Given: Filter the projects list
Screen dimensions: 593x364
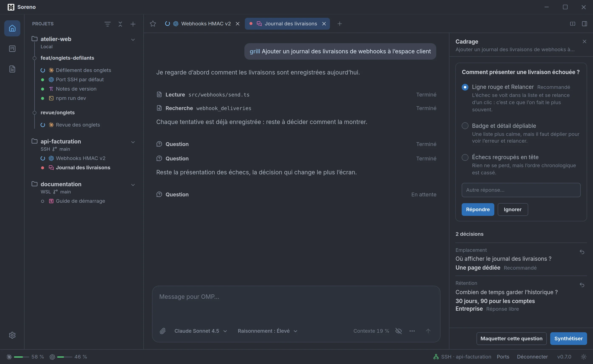Looking at the screenshot, I should pos(107,24).
